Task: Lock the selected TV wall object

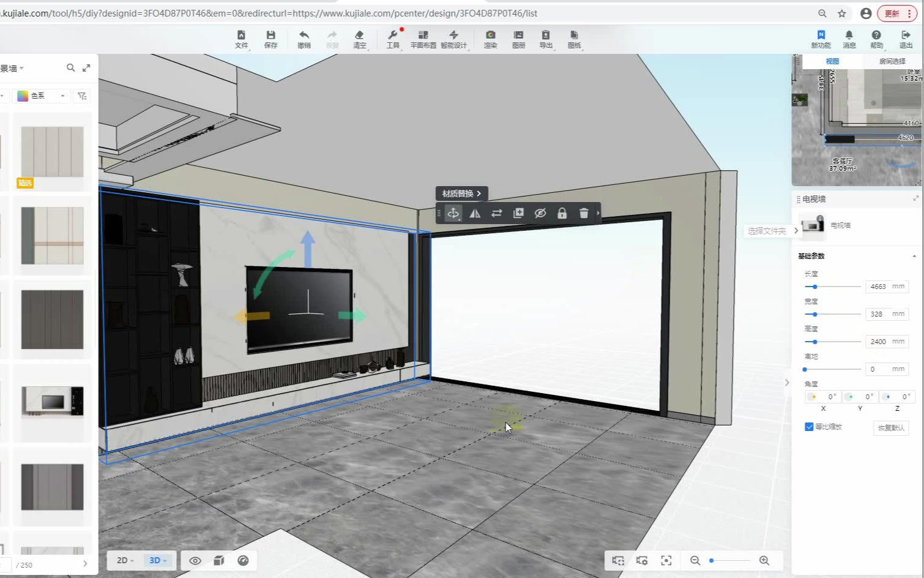Action: point(562,213)
